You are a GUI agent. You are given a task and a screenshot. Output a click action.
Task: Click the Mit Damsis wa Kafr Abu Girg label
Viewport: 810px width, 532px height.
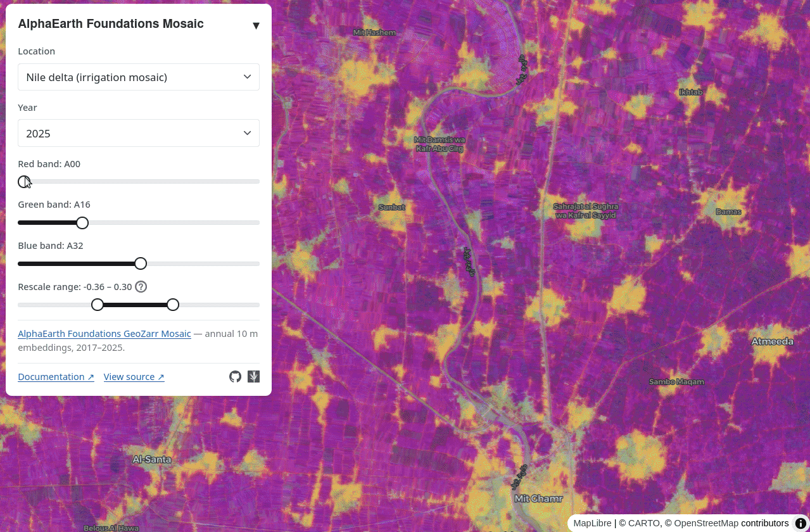click(440, 144)
